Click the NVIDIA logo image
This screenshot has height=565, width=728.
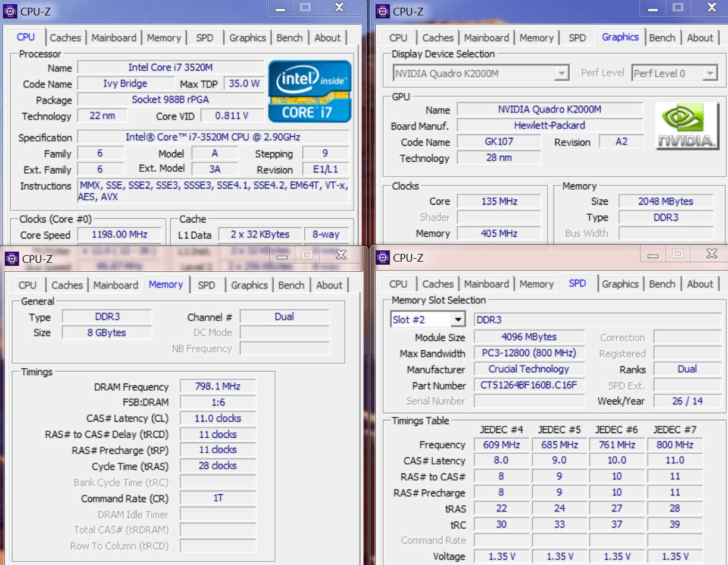(687, 125)
